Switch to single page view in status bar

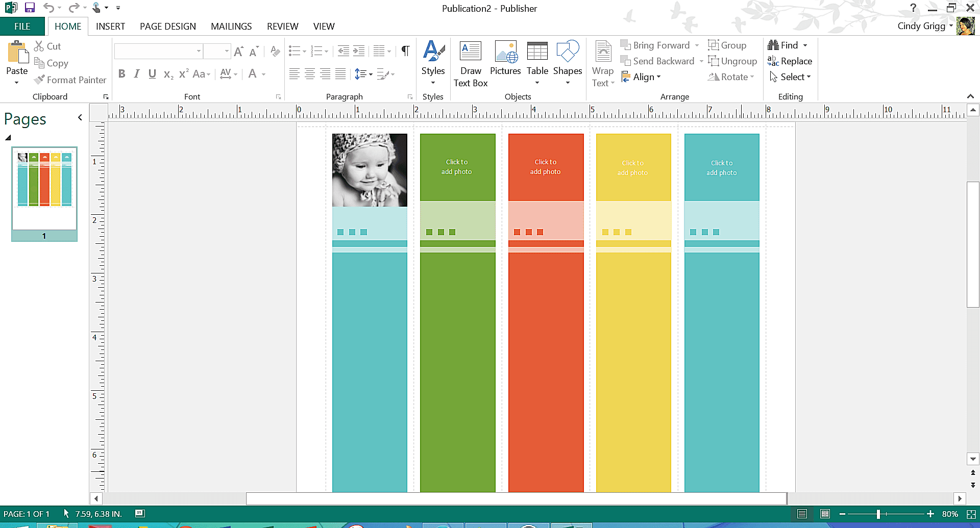click(802, 514)
